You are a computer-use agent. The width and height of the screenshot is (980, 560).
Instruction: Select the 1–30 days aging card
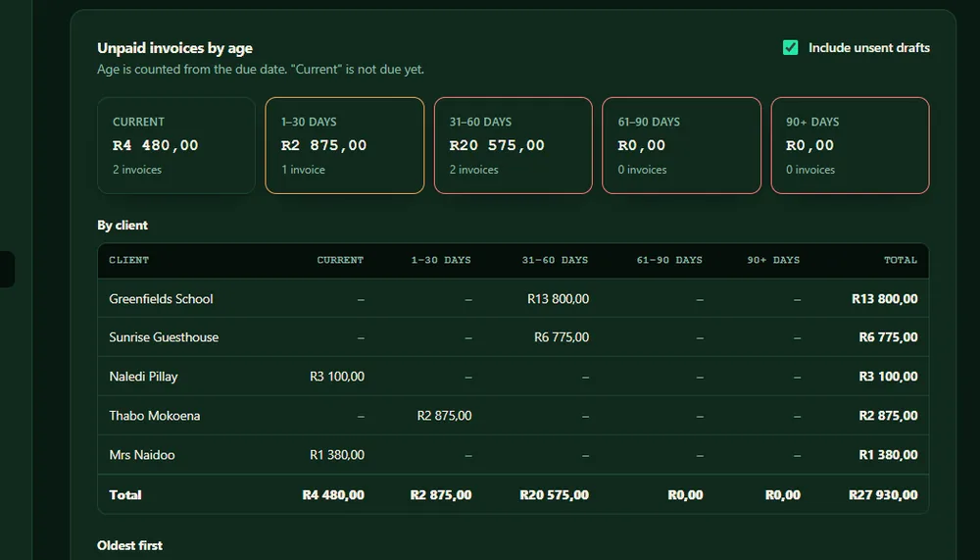click(x=344, y=145)
